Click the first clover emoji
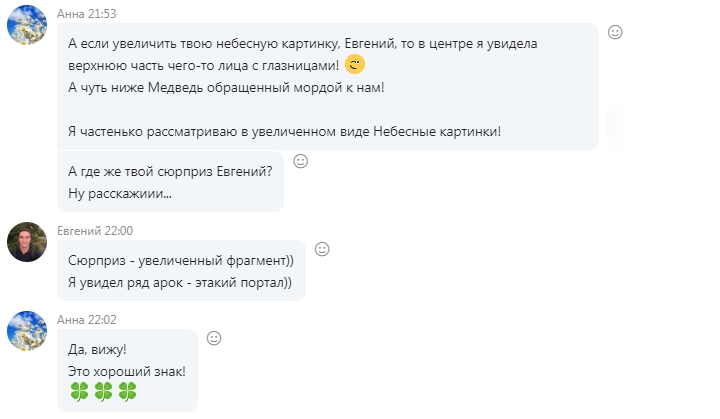This screenshot has height=419, width=720. (x=80, y=392)
